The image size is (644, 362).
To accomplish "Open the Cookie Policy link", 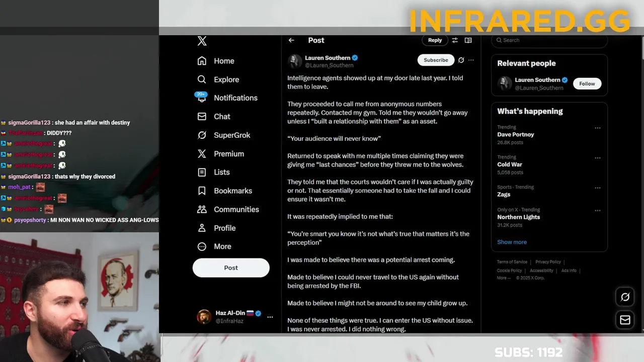I will pyautogui.click(x=509, y=270).
